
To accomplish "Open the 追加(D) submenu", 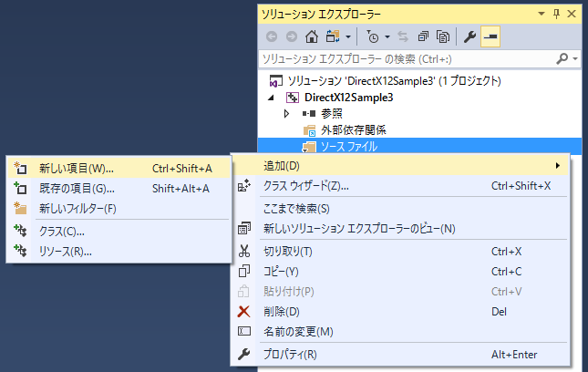I will [400, 165].
